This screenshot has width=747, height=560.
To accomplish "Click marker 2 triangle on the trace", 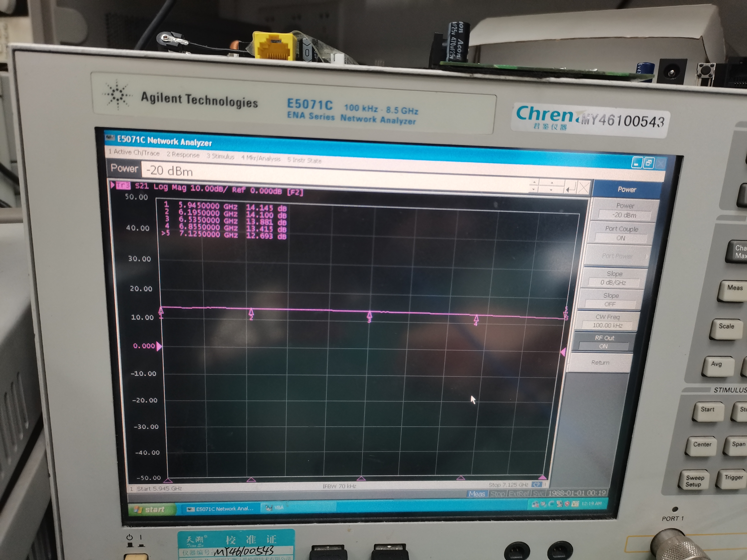I will (251, 312).
